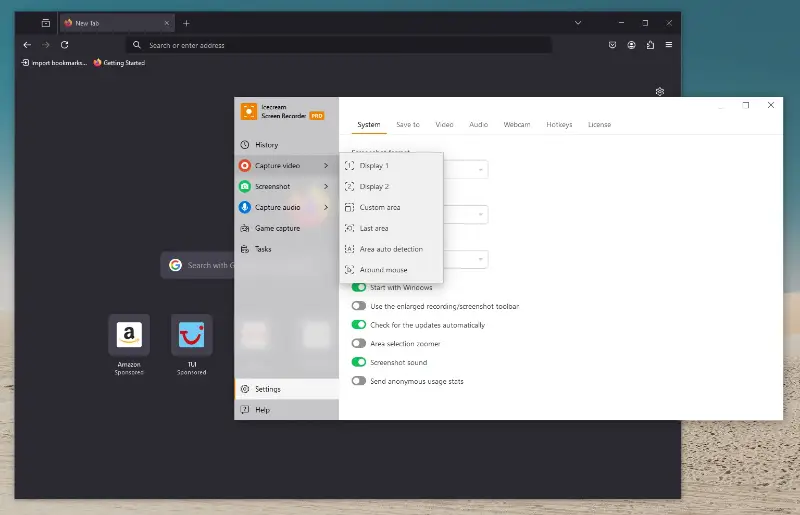This screenshot has height=515, width=800.
Task: Click the red Capture video icon
Action: (245, 165)
